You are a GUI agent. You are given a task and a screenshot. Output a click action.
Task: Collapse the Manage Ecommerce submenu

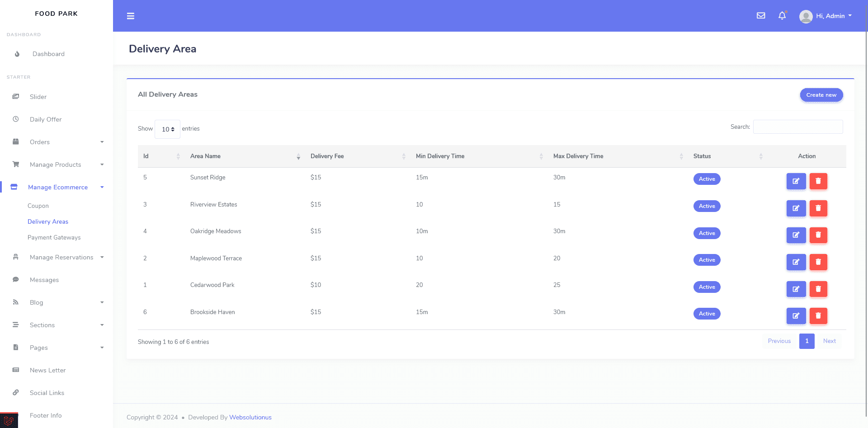point(102,187)
